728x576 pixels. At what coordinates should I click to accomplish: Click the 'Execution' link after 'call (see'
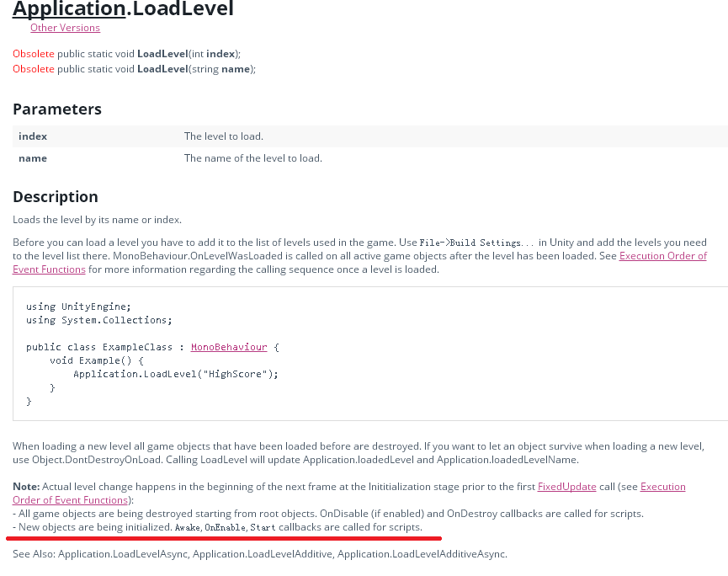pyautogui.click(x=663, y=487)
